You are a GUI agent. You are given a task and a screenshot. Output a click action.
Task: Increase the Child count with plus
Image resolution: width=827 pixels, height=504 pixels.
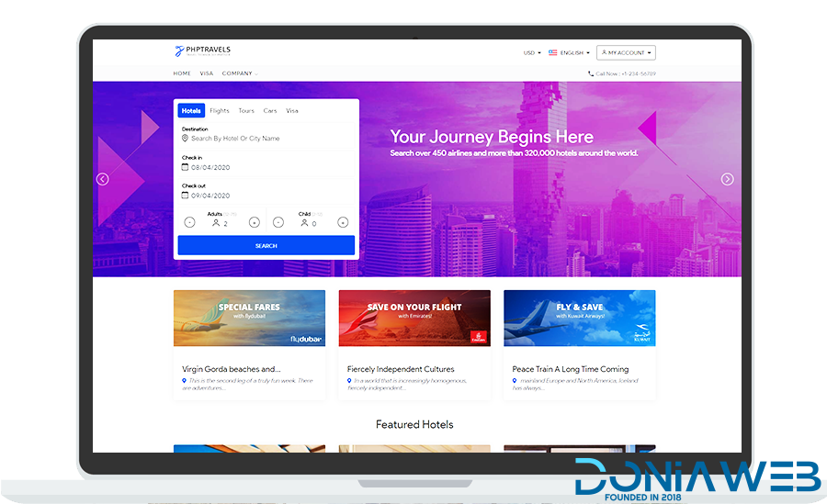[343, 222]
